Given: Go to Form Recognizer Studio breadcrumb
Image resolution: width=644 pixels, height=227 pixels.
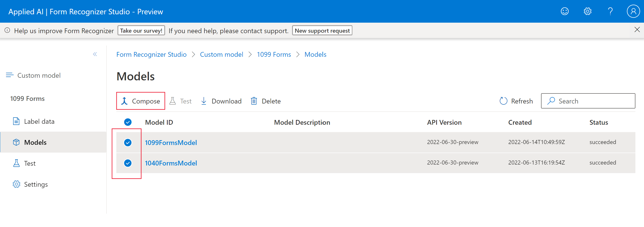Looking at the screenshot, I should coord(151,54).
